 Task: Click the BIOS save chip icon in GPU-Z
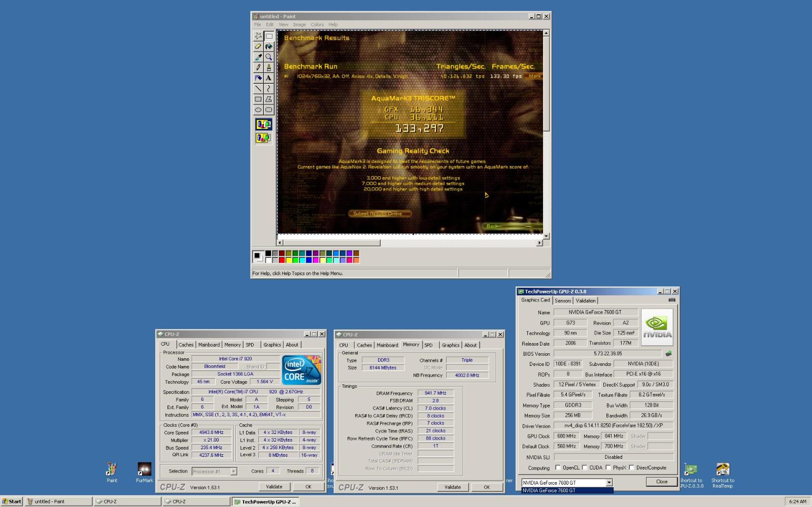point(668,353)
